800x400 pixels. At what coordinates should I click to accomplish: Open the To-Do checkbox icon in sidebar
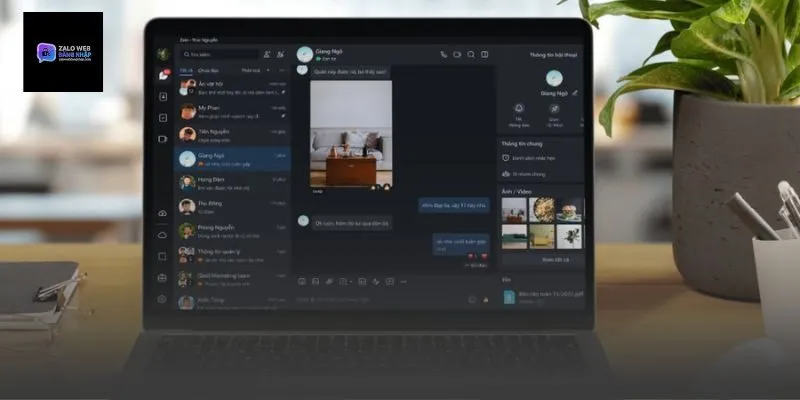pyautogui.click(x=163, y=118)
